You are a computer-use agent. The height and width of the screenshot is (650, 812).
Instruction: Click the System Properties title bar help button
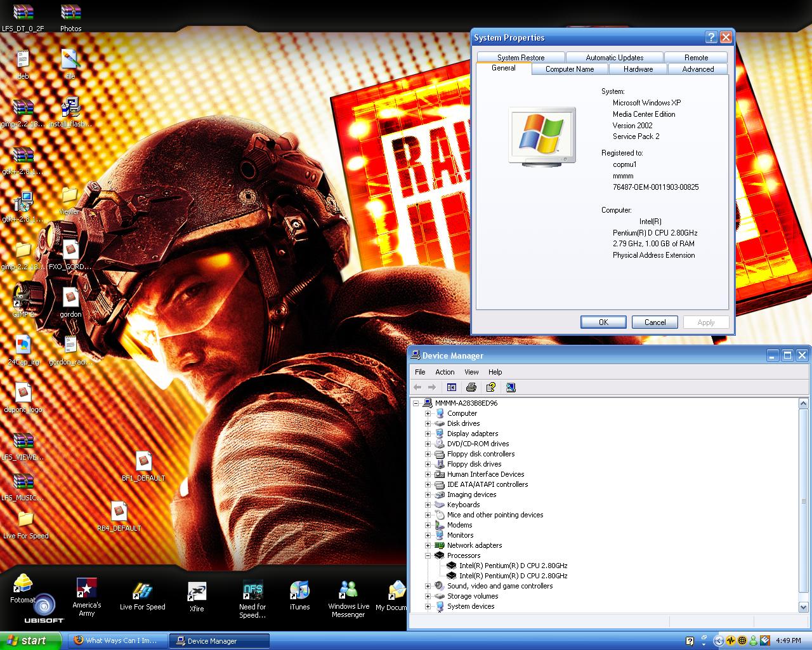(x=711, y=37)
